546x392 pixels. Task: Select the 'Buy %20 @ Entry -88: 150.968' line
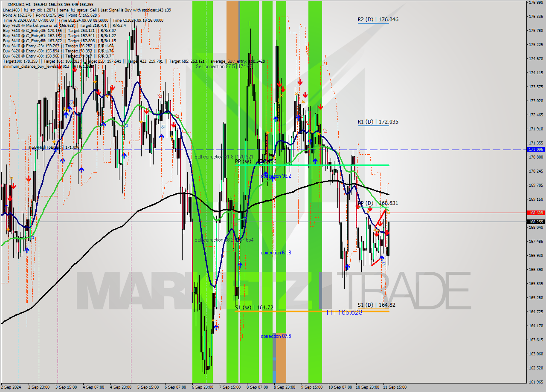57,56
